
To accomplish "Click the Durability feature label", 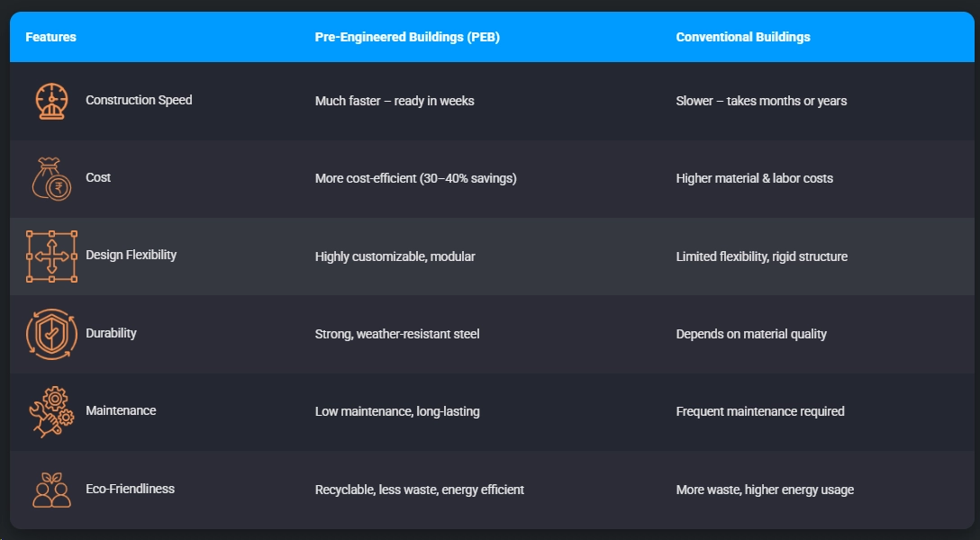I will (x=111, y=333).
